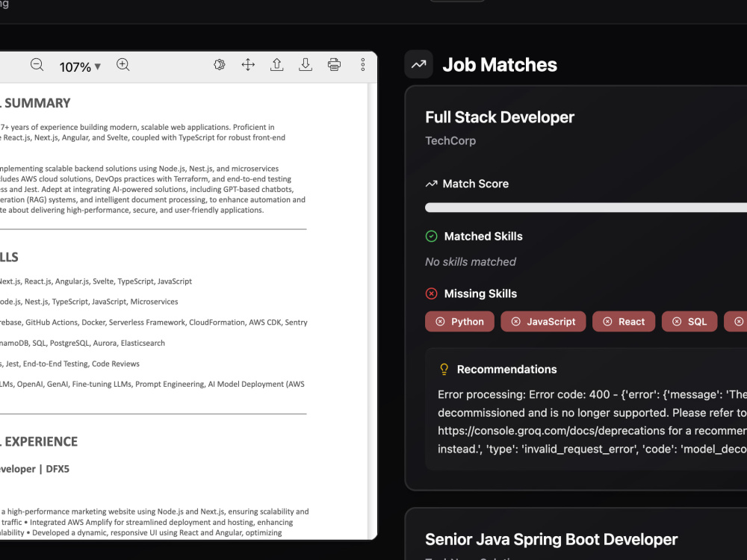Click the Recommendations lightbulb icon
This screenshot has width=747, height=560.
pyautogui.click(x=444, y=369)
